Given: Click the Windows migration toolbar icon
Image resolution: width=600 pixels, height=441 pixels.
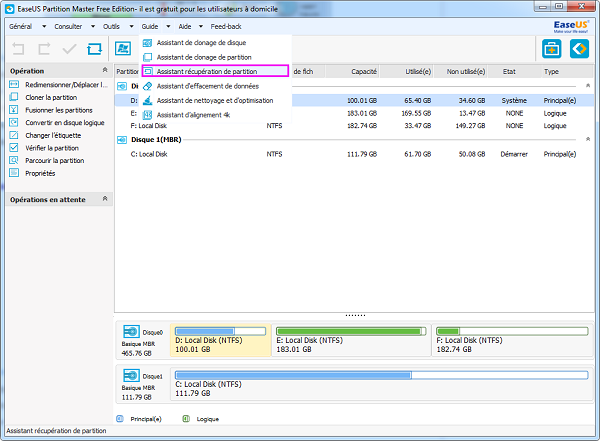Looking at the screenshot, I should tap(123, 49).
